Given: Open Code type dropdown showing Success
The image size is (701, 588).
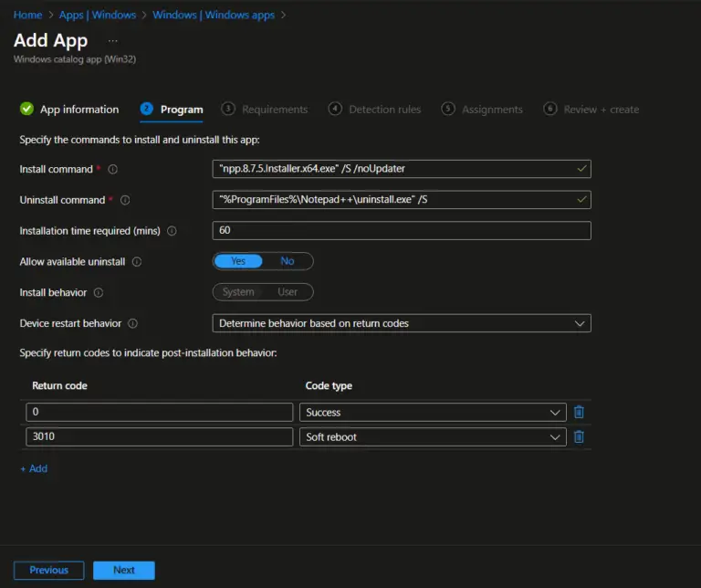Looking at the screenshot, I should [x=433, y=413].
